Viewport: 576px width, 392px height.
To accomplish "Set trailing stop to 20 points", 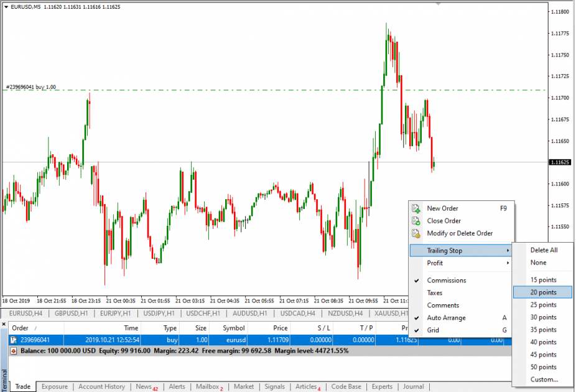I will (542, 292).
